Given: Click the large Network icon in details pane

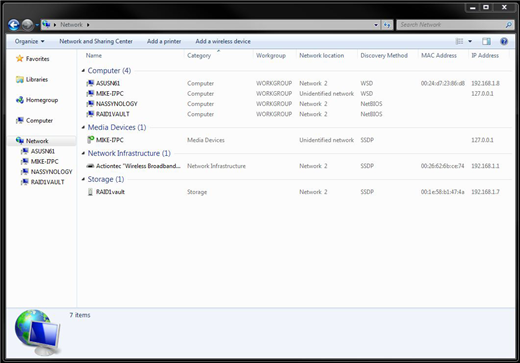Looking at the screenshot, I should click(x=38, y=332).
